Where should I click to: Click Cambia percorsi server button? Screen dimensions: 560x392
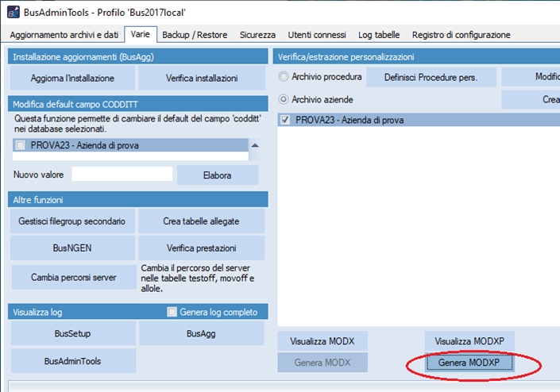(74, 277)
